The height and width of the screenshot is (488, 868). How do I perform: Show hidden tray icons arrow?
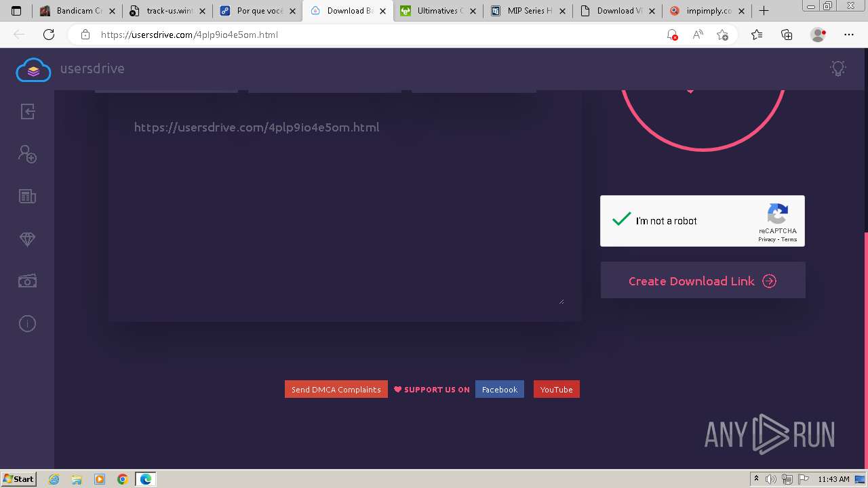tap(756, 479)
